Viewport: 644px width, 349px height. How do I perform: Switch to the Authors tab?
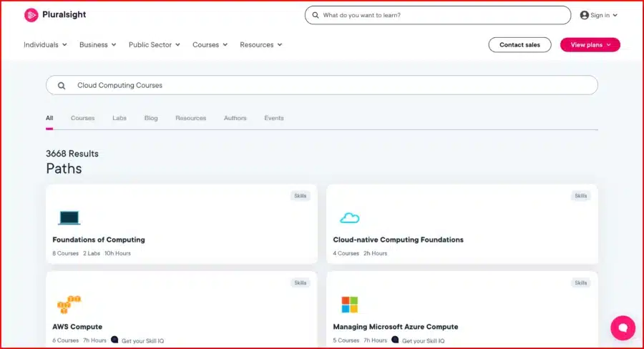point(235,118)
